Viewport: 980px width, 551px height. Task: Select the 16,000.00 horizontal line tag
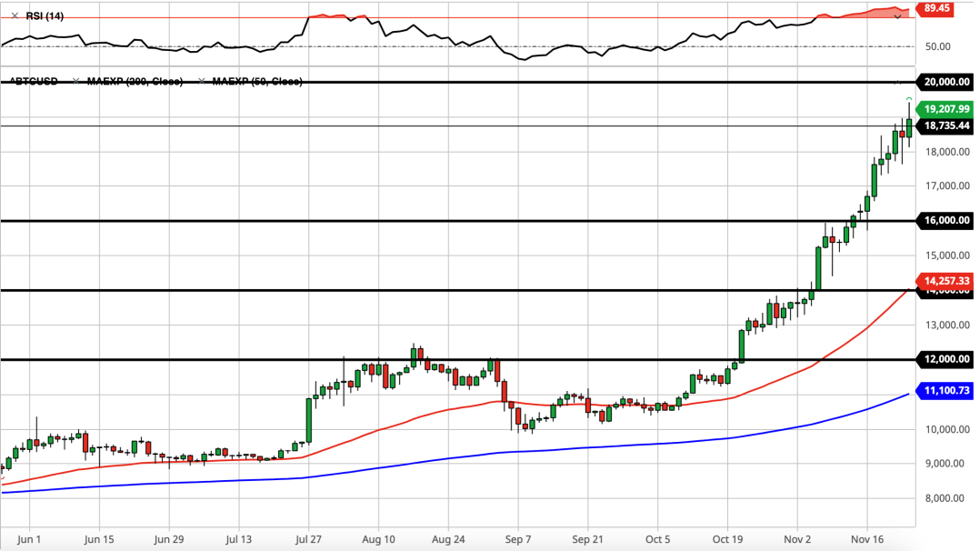click(x=945, y=220)
